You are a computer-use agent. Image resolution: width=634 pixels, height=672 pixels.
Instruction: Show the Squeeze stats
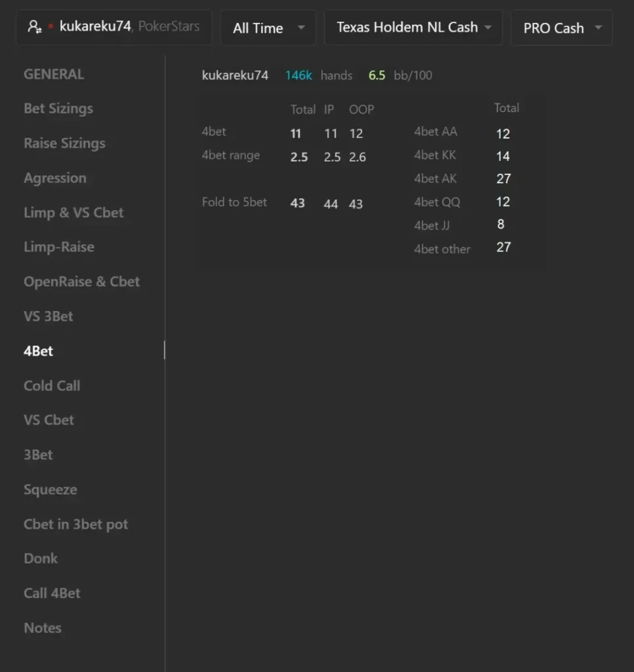pos(50,490)
